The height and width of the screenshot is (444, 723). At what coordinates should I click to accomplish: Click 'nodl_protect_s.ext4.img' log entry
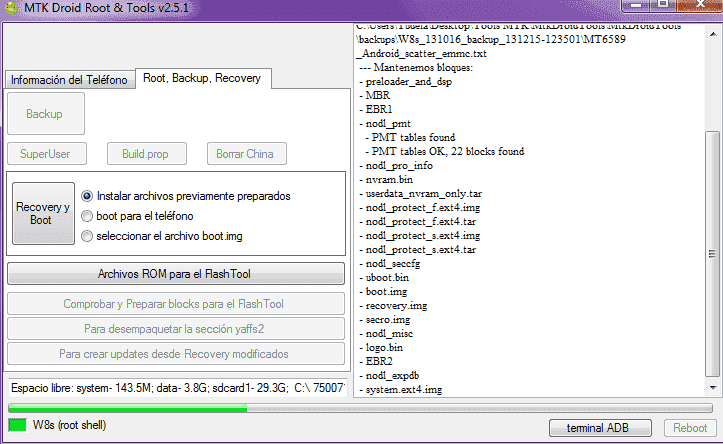click(422, 236)
